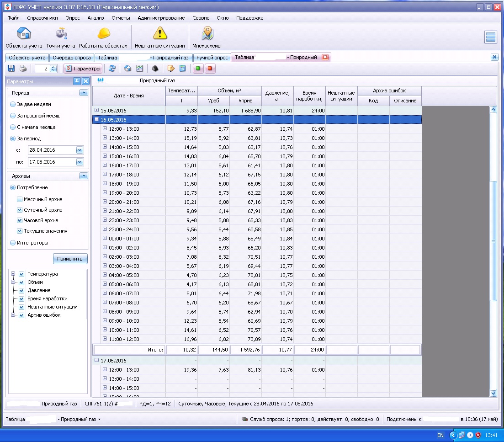
Task: Enable the Месячный архив checkbox
Action: pos(20,199)
